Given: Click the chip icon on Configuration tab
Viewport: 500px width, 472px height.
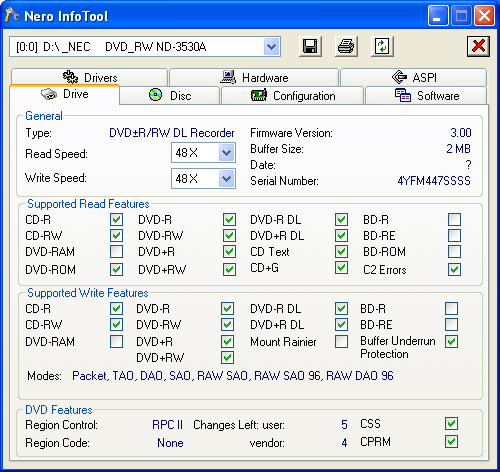Looking at the screenshot, I should 259,95.
